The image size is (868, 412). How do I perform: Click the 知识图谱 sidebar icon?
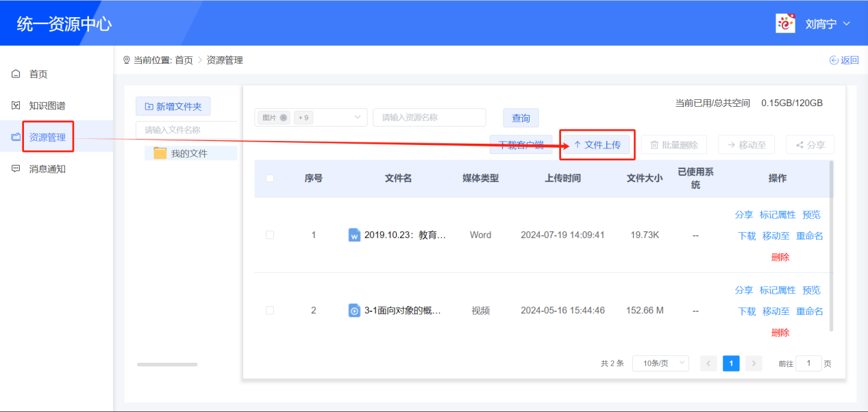tap(15, 105)
